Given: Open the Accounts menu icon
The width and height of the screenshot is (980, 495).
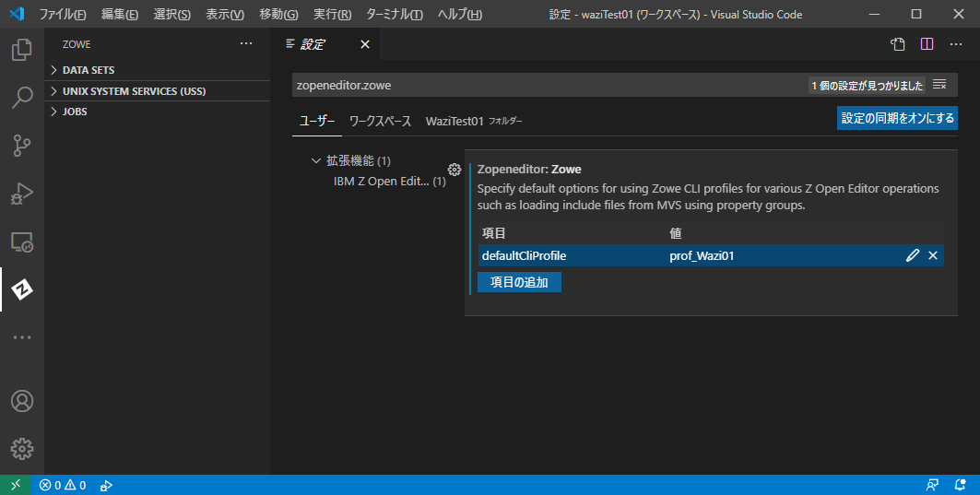Looking at the screenshot, I should pos(22,401).
